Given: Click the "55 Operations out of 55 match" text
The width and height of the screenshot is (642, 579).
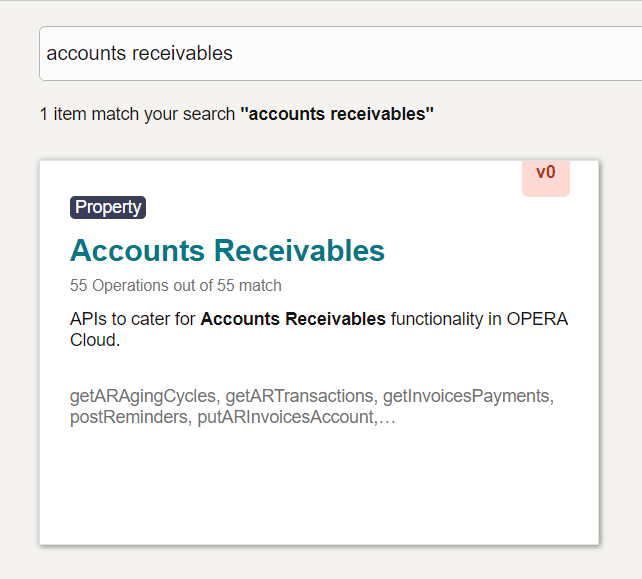Looking at the screenshot, I should point(175,285).
